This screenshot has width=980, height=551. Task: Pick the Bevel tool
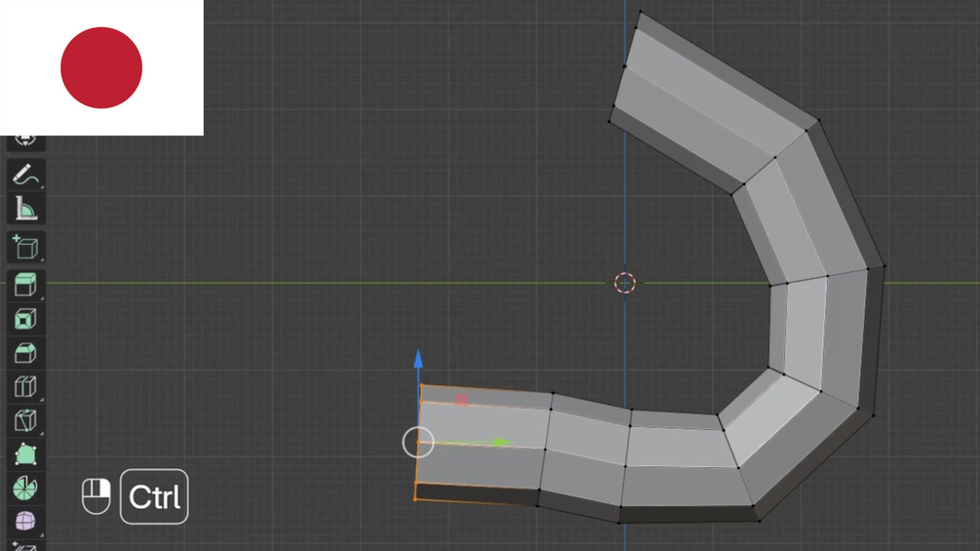click(25, 353)
